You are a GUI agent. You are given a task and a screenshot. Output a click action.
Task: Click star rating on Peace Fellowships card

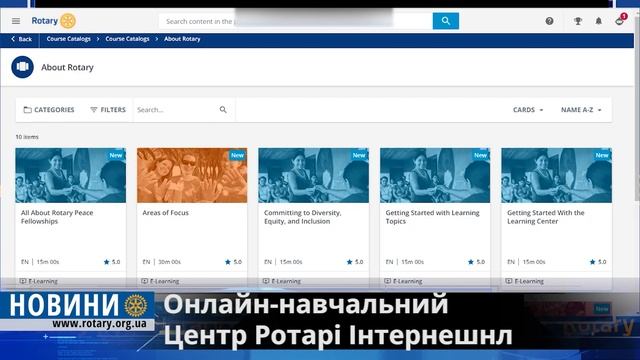click(x=112, y=262)
